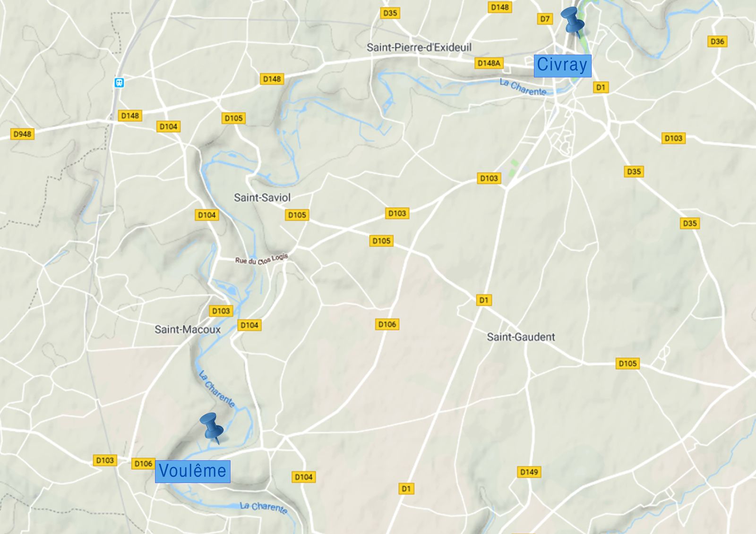Image resolution: width=756 pixels, height=534 pixels.
Task: Click the D948 road badge
Action: coord(22,134)
